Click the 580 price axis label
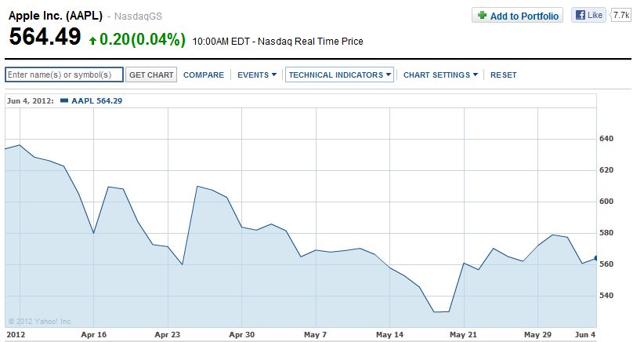Screen dimensions: 644x342 coord(606,233)
